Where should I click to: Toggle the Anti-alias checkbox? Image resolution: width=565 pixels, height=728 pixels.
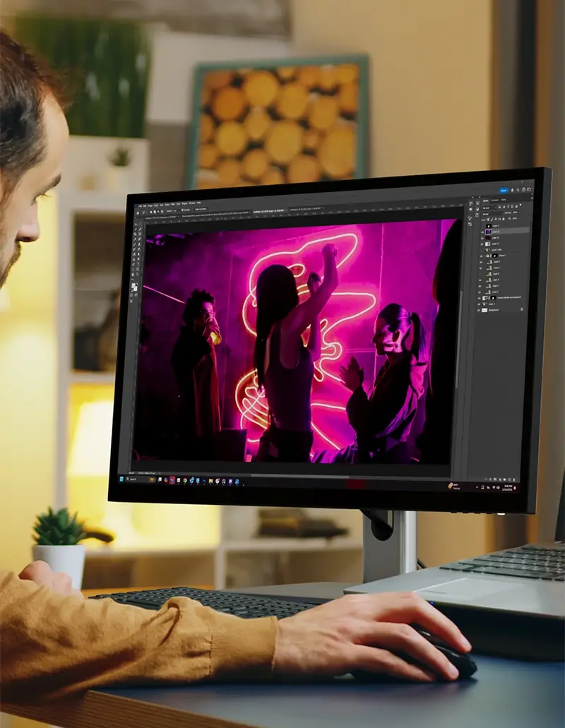pos(182,210)
